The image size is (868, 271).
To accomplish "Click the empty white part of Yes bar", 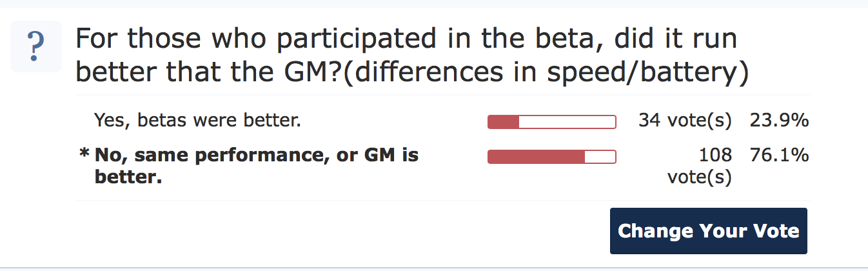I will (567, 122).
